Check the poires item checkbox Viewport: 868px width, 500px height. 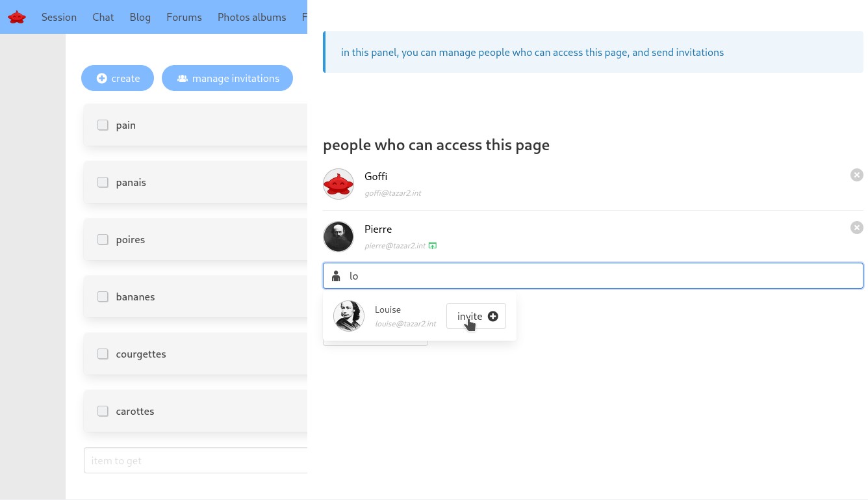pyautogui.click(x=103, y=239)
